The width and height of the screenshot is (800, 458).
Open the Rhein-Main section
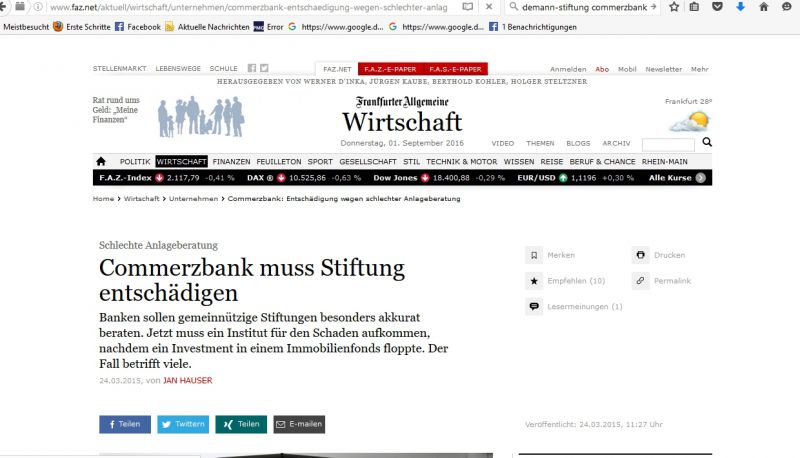pos(665,162)
